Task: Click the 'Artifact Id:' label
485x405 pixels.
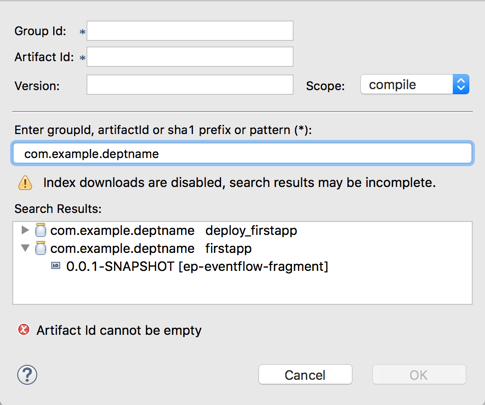Action: tap(44, 57)
